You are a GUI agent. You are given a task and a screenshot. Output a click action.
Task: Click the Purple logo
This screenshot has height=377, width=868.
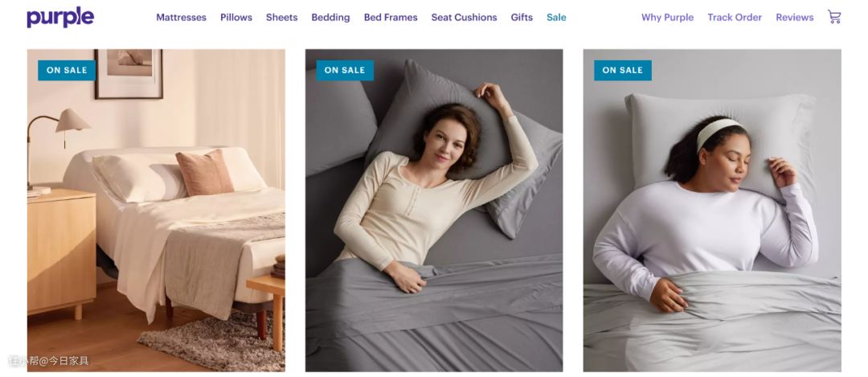pyautogui.click(x=60, y=17)
